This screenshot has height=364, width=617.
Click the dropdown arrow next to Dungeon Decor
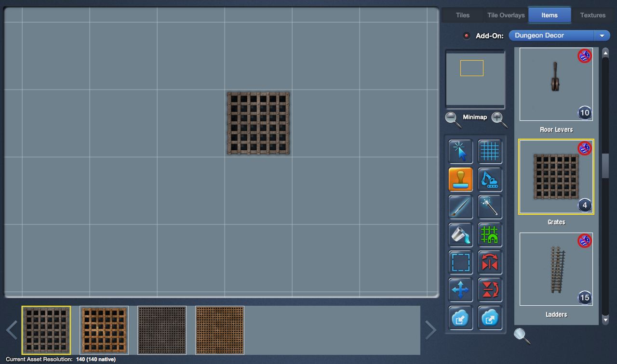pyautogui.click(x=602, y=36)
